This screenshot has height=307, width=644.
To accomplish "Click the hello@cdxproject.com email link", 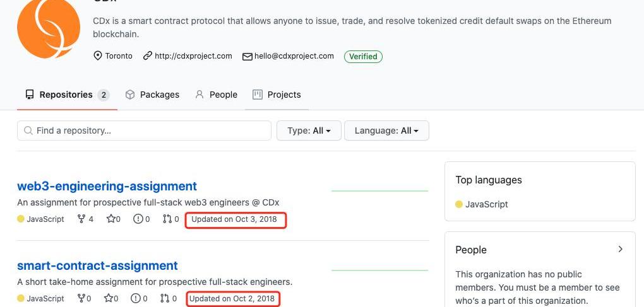I will coord(294,56).
